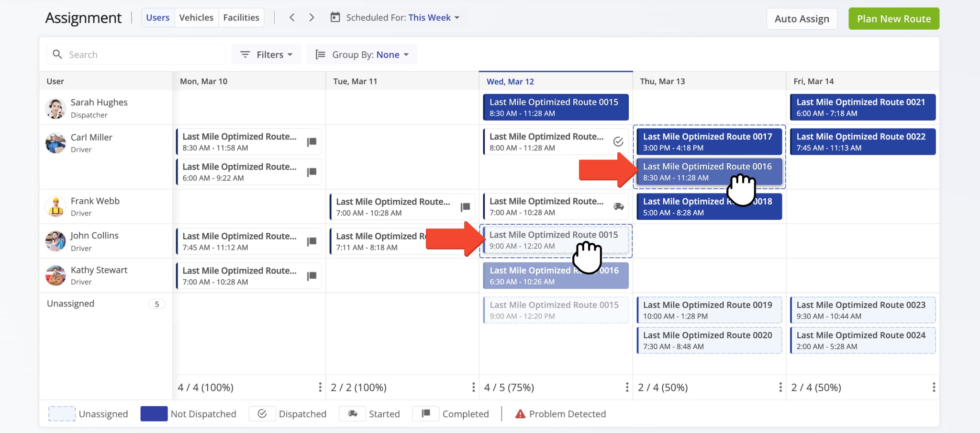Open the three-dot menu for Wed, Mar 12
The height and width of the screenshot is (433, 980).
click(627, 387)
